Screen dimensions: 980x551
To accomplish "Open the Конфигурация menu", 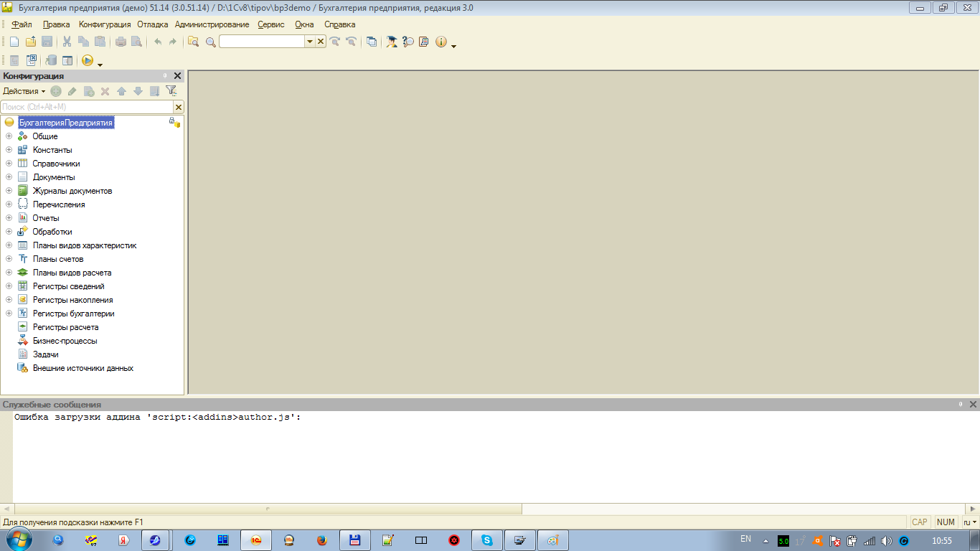I will (x=105, y=24).
